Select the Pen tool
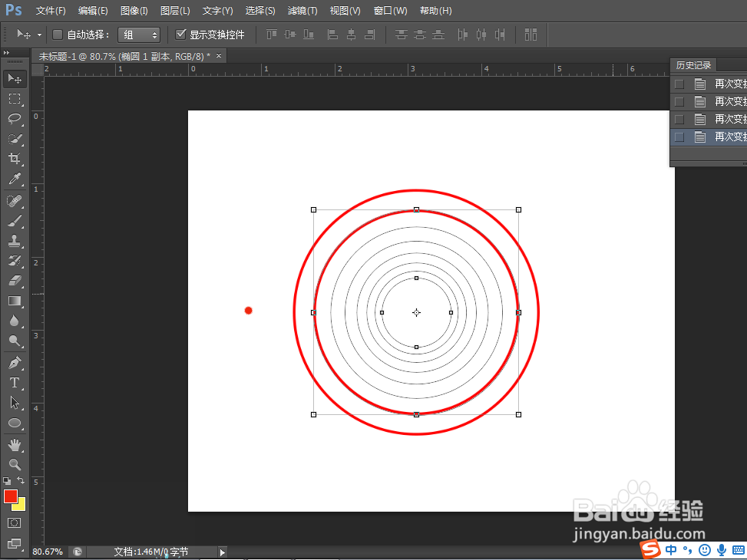Viewport: 747px width, 560px height. click(15, 363)
